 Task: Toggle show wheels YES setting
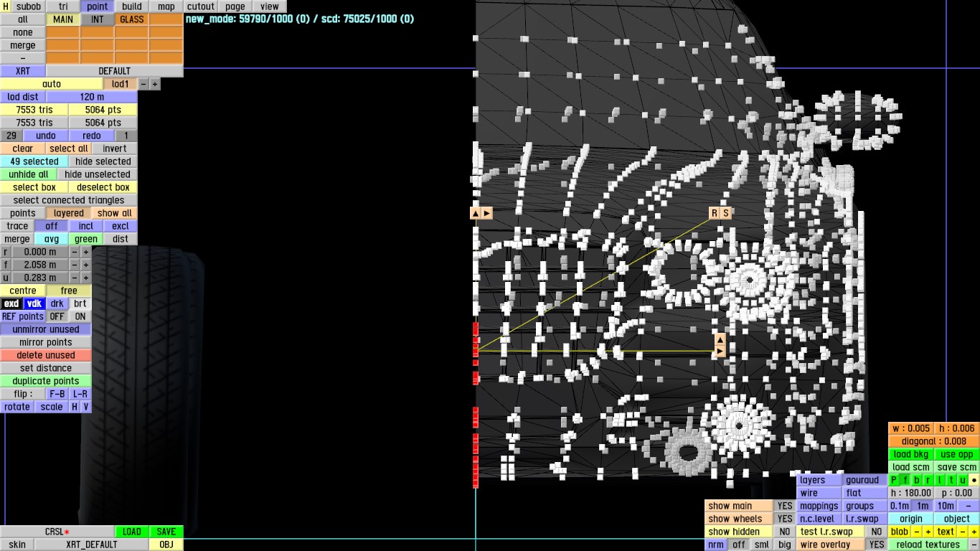[785, 519]
